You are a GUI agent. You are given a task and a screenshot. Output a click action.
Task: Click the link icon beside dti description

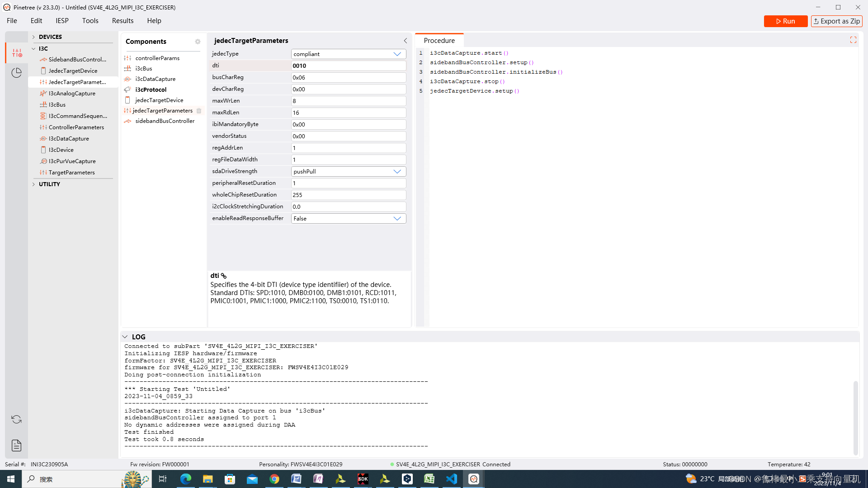click(224, 276)
